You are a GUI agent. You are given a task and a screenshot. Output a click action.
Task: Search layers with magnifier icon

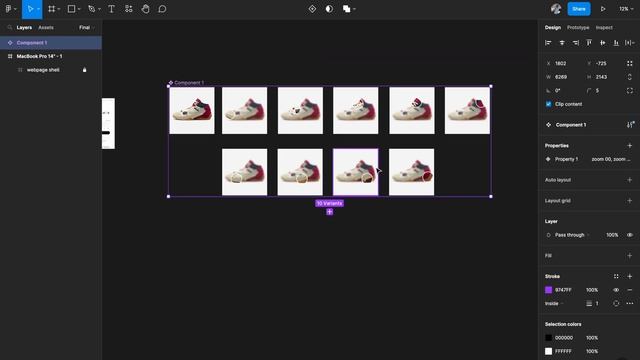tap(9, 28)
